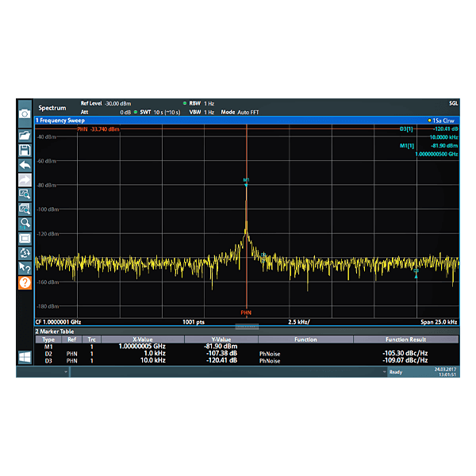Open the dropdown arrow beside Ready
The width and height of the screenshot is (476, 476).
click(x=384, y=372)
